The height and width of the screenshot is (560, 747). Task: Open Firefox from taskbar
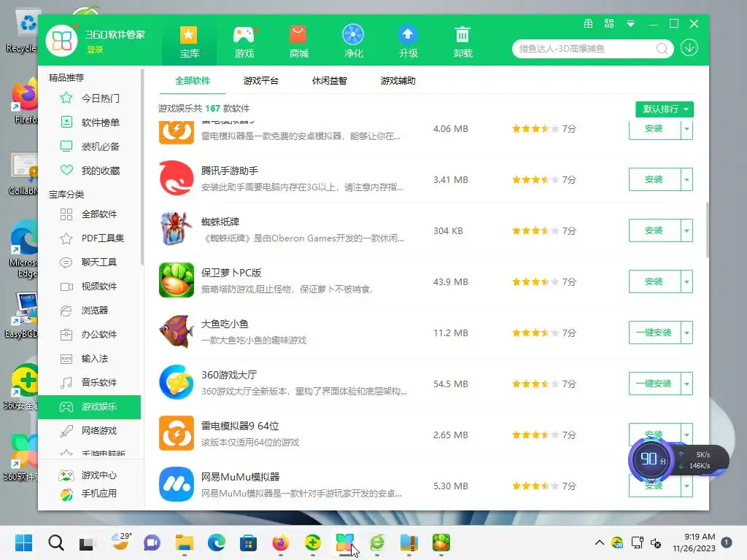pos(280,542)
